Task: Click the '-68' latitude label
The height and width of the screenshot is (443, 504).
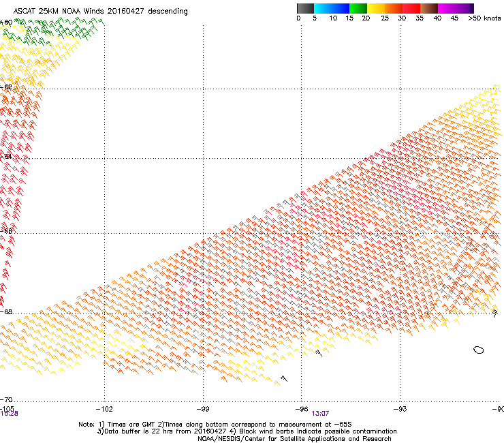Action: (x=6, y=311)
